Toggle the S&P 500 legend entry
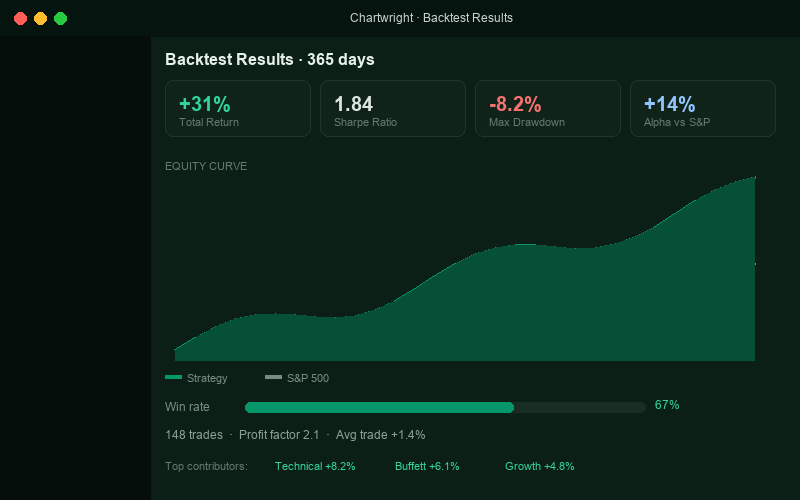 297,378
